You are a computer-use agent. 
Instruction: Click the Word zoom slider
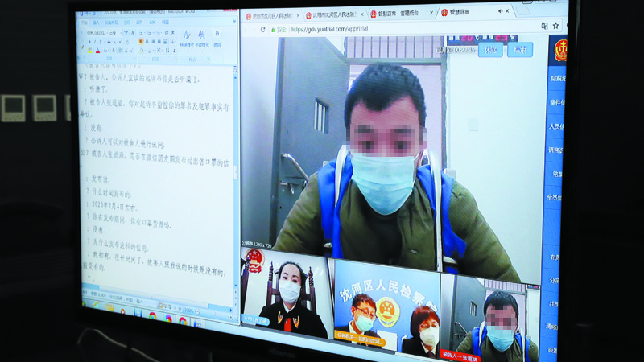(x=214, y=315)
